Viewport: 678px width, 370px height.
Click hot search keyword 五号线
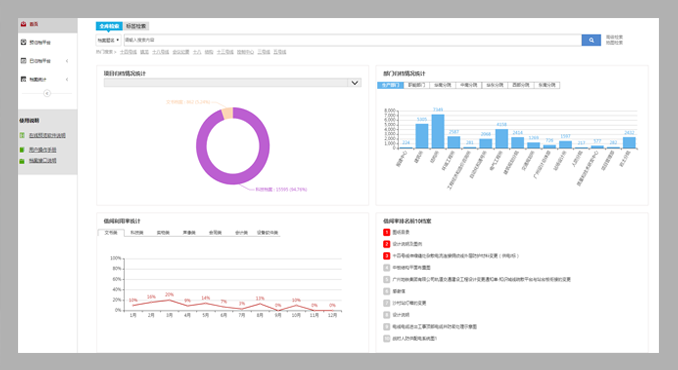(x=280, y=52)
